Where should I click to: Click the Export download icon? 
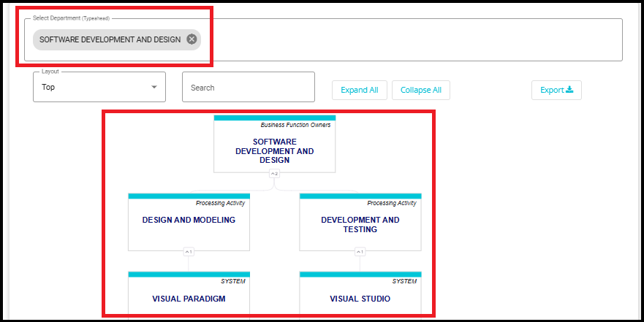click(x=570, y=91)
